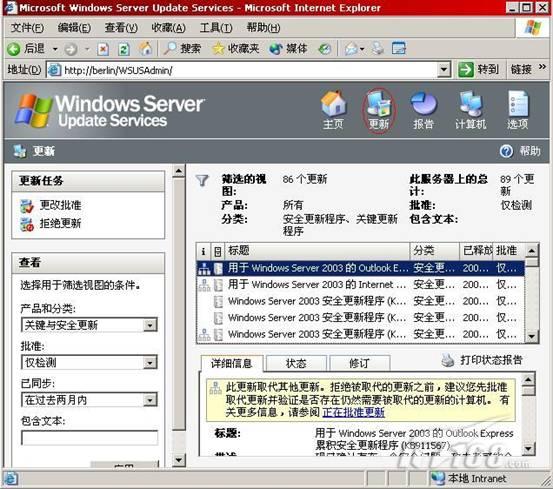Viewport: 553px width, 489px height.
Task: Open the 已同步 在过去两月内 dropdown
Action: [89, 400]
